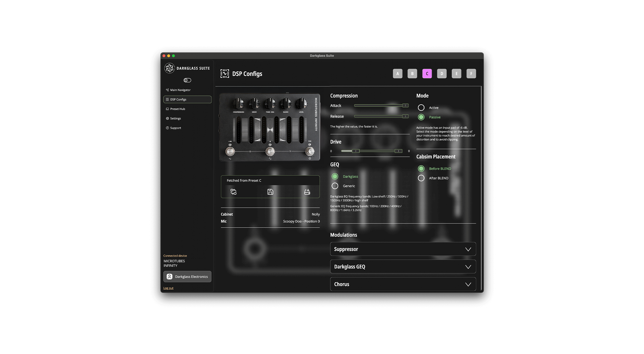This screenshot has width=644, height=354.
Task: Click the floppy disk save icon
Action: coord(270,192)
